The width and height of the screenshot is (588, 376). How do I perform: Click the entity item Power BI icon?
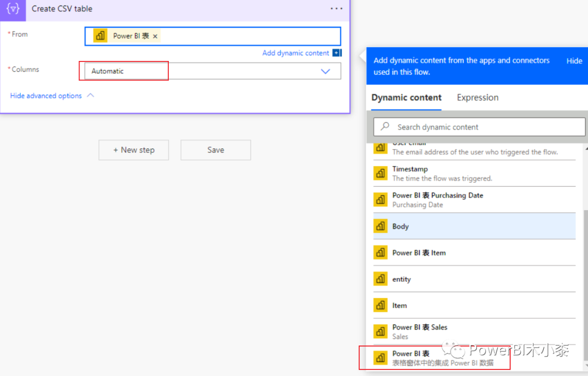click(380, 279)
